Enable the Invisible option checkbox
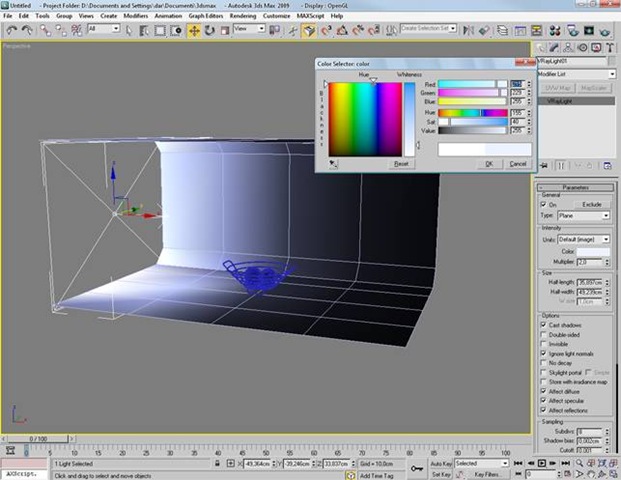 click(x=544, y=343)
